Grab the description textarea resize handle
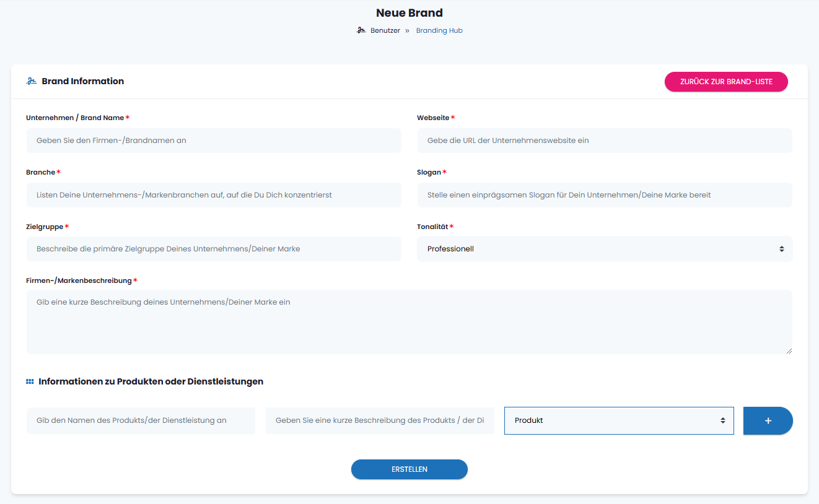Image resolution: width=819 pixels, height=504 pixels. (x=789, y=350)
